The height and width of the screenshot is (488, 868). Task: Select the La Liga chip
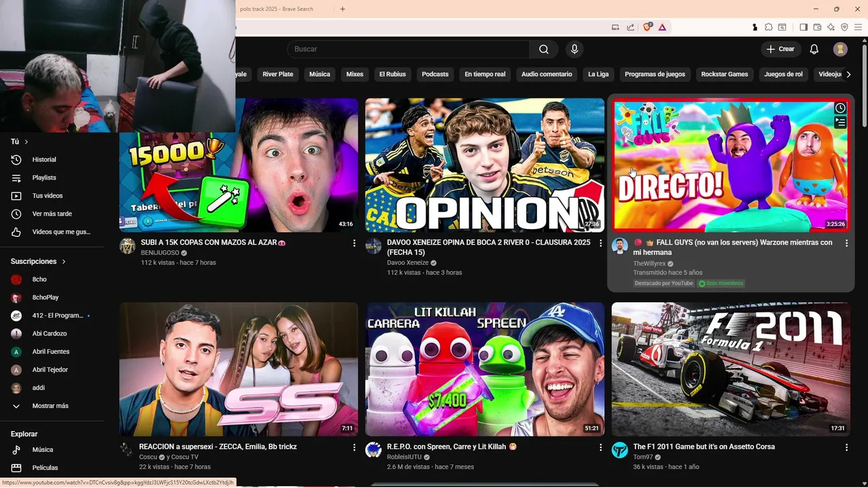pos(598,74)
